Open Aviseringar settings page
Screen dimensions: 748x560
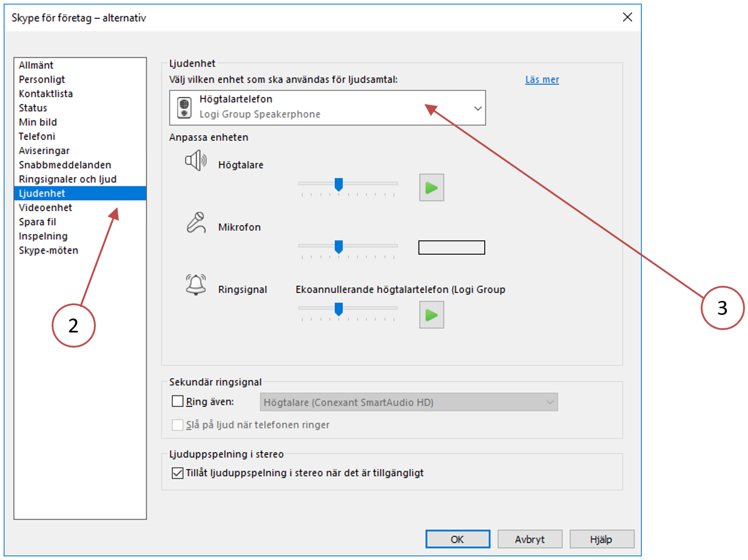(x=80, y=150)
